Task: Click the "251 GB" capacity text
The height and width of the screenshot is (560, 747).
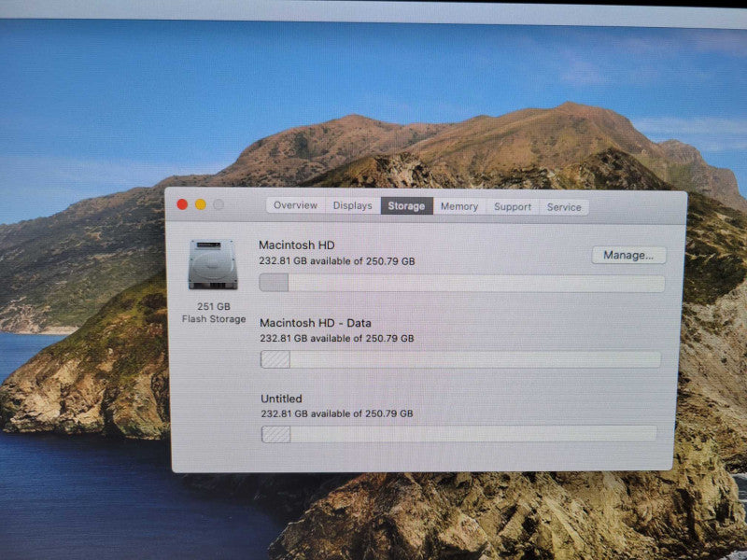Action: click(x=214, y=306)
